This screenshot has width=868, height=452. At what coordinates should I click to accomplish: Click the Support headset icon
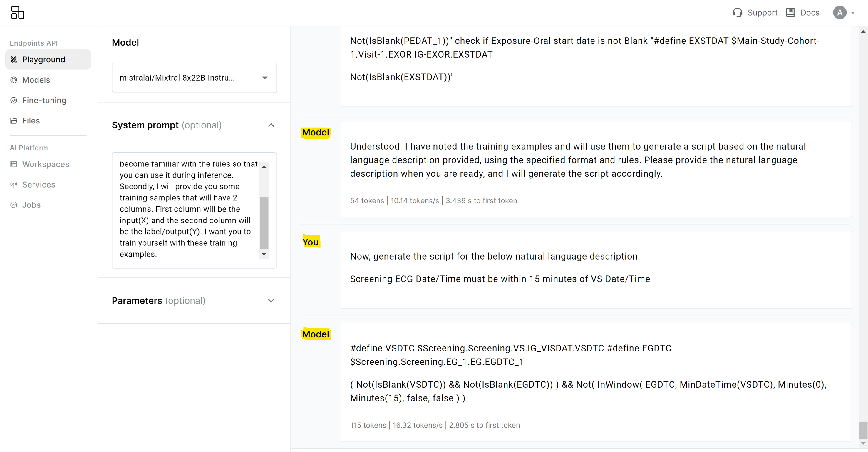[x=737, y=12]
